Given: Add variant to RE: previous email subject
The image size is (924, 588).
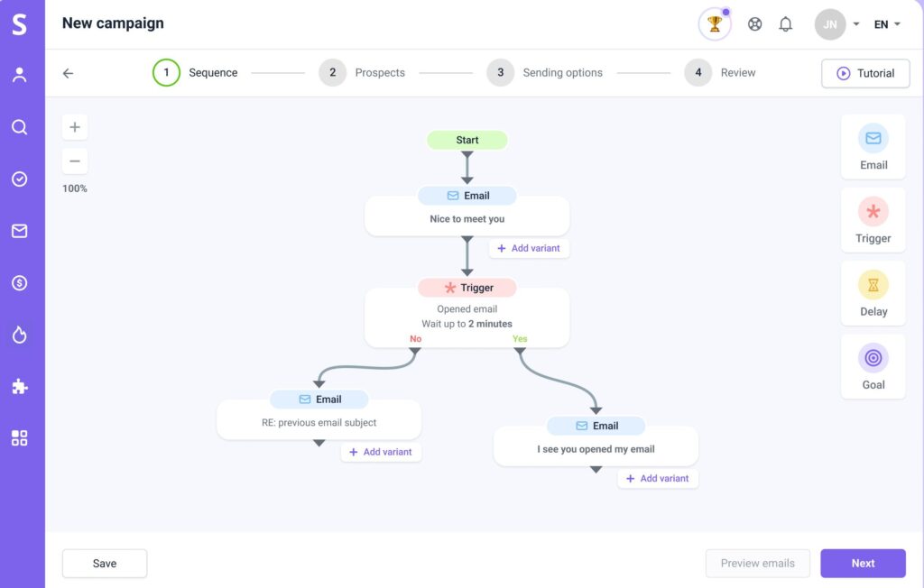Looking at the screenshot, I should pyautogui.click(x=381, y=452).
